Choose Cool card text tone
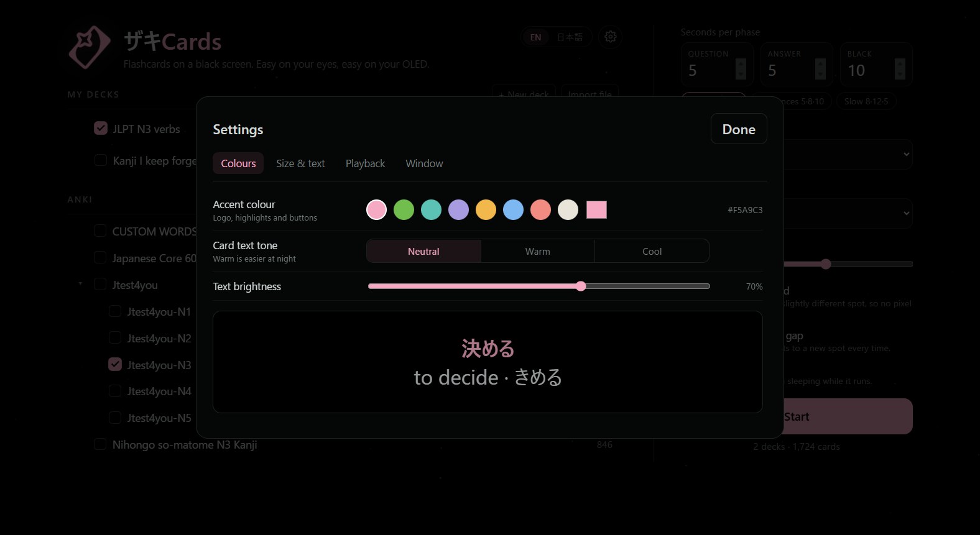The width and height of the screenshot is (980, 535). click(652, 251)
